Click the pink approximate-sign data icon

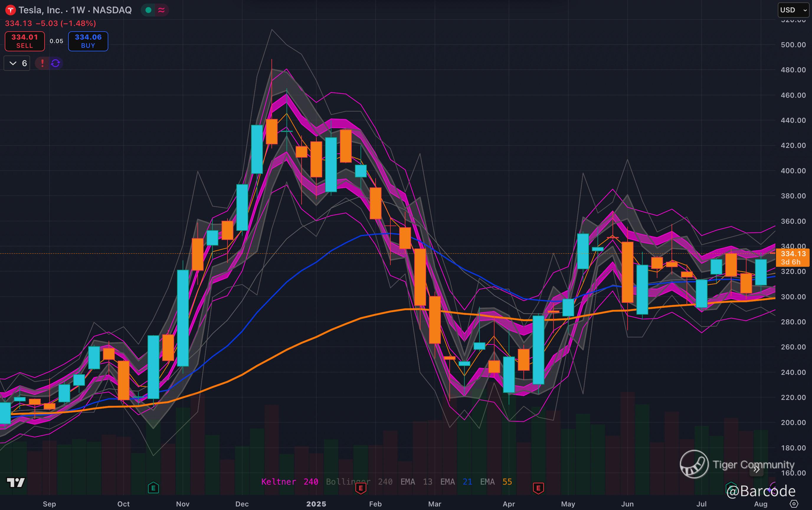tap(161, 10)
